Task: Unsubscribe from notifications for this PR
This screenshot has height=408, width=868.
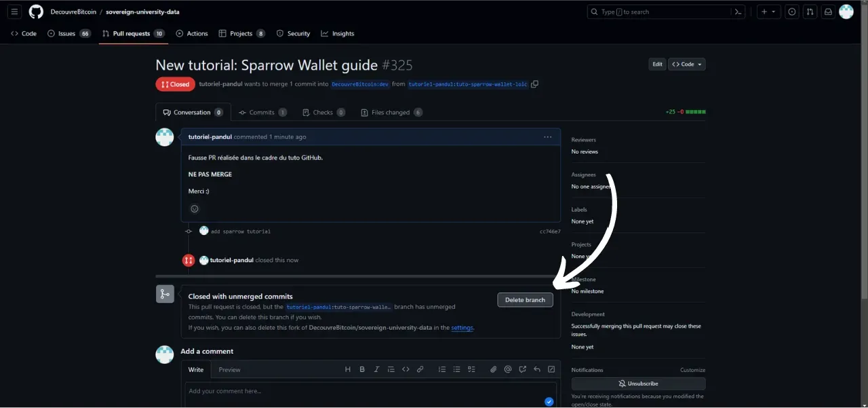Action: [638, 384]
